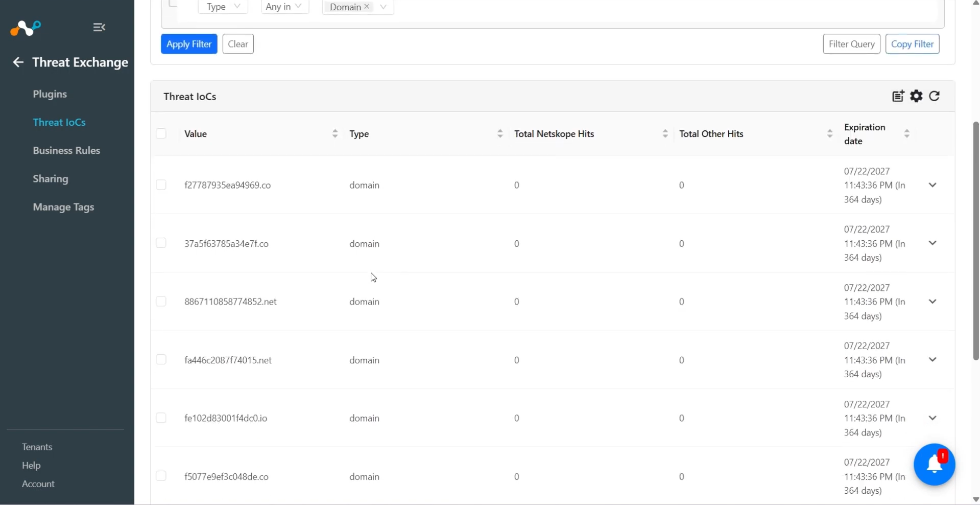Click the Clear filter button
980x505 pixels.
point(238,44)
